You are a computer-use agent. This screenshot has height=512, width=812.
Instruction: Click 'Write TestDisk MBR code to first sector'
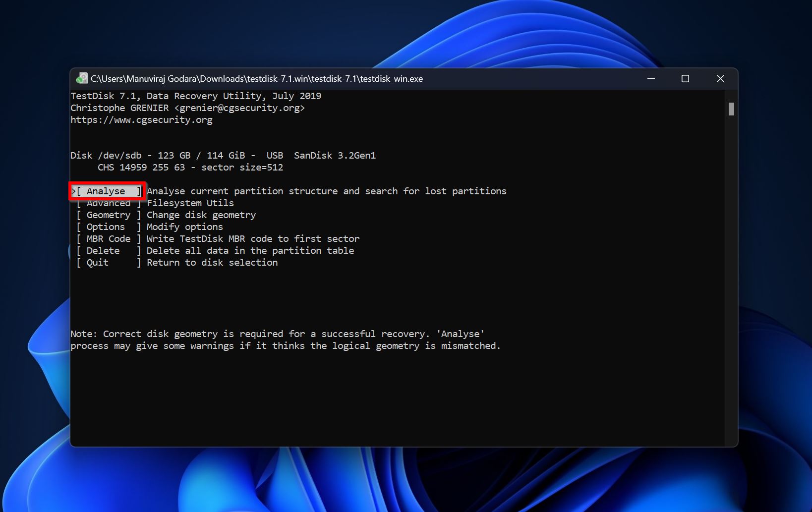point(253,239)
